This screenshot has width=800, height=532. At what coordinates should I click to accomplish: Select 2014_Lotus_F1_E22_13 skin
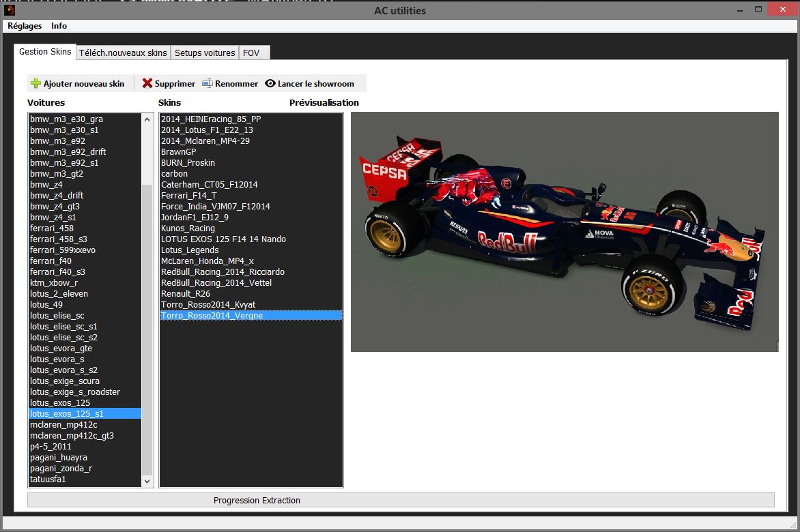pos(251,130)
